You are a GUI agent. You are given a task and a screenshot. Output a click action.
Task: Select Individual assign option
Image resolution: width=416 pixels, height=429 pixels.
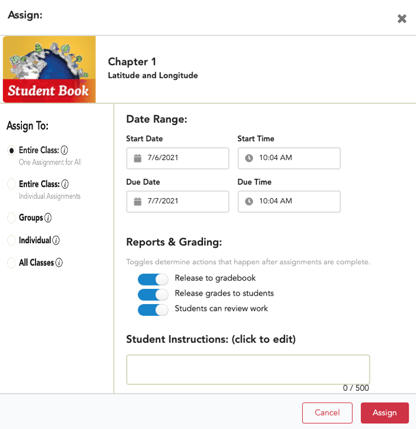pos(11,240)
